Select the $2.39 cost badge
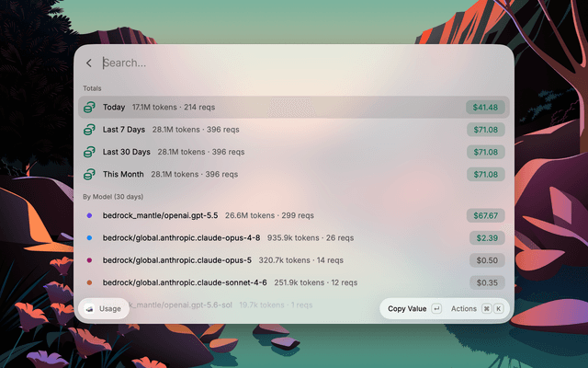The width and height of the screenshot is (588, 368). [487, 237]
